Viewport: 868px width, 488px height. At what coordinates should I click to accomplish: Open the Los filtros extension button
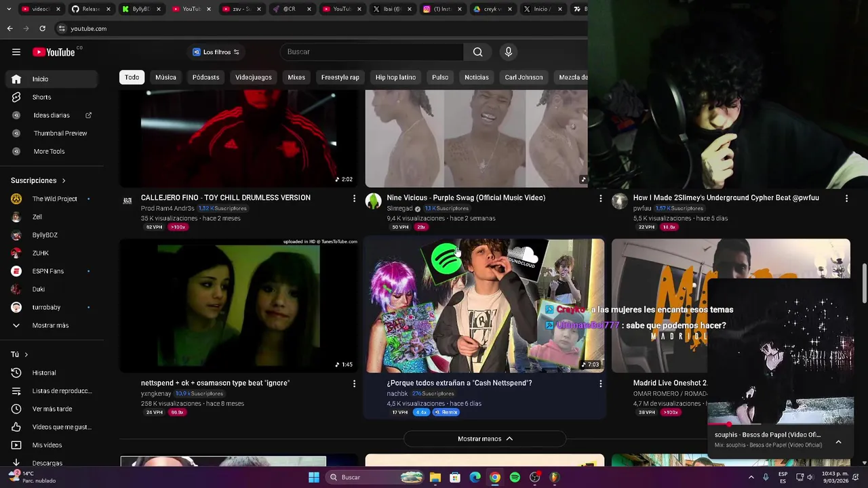pyautogui.click(x=216, y=52)
